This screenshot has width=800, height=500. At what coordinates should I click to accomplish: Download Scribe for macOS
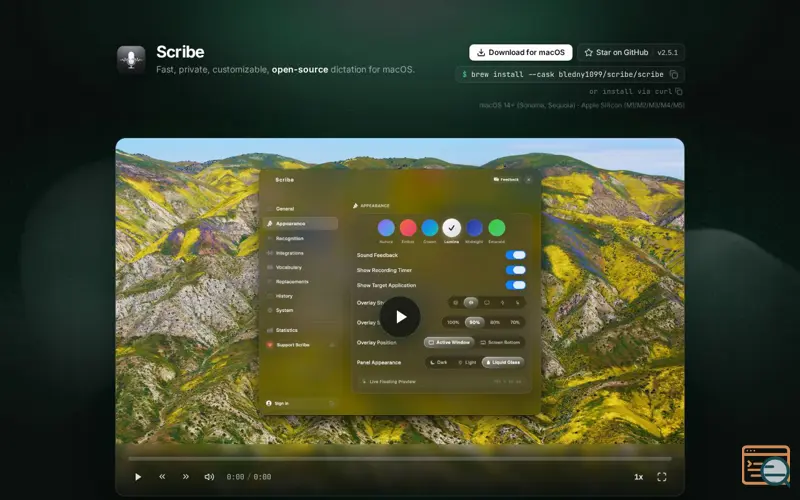click(x=520, y=53)
